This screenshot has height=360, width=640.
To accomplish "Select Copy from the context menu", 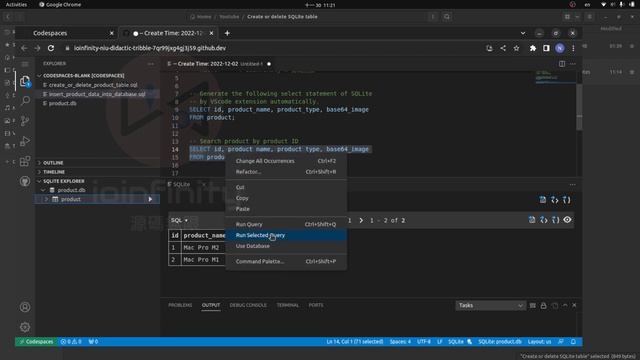I will [x=286, y=198].
